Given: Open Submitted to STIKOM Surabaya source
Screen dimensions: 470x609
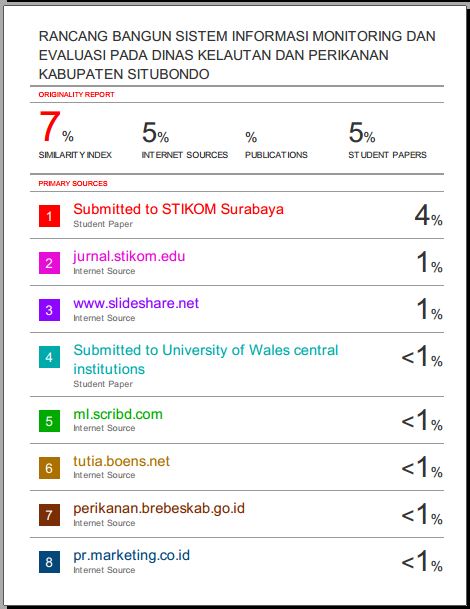Looking at the screenshot, I should (178, 209).
